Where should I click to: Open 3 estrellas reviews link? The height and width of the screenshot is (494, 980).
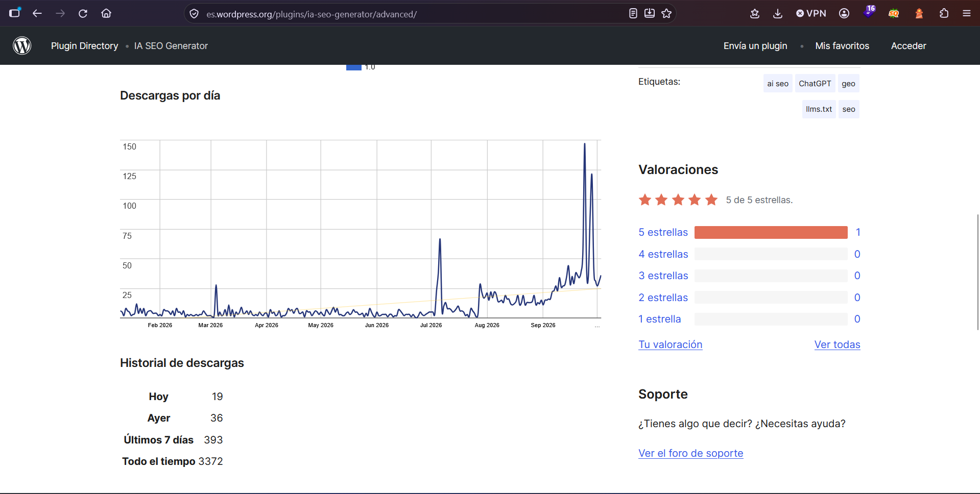663,276
